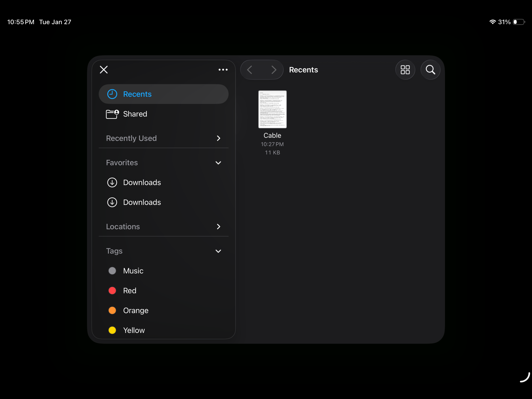Expand the Recently Used section chevron
532x399 pixels.
[218, 138]
